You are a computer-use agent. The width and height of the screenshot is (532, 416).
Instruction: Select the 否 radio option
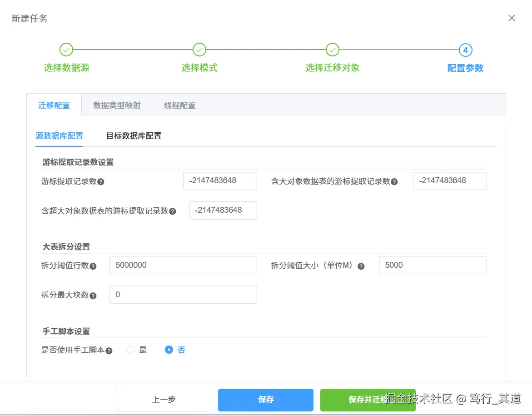pos(168,350)
